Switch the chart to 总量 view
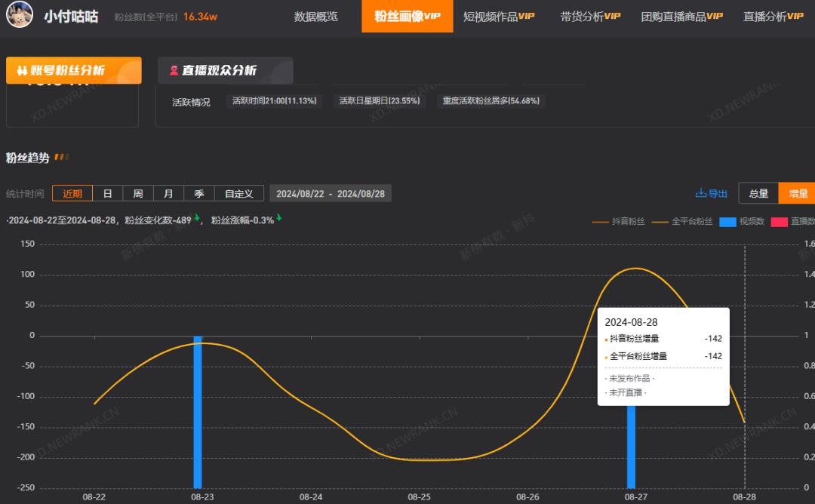815x504 pixels. tap(758, 194)
